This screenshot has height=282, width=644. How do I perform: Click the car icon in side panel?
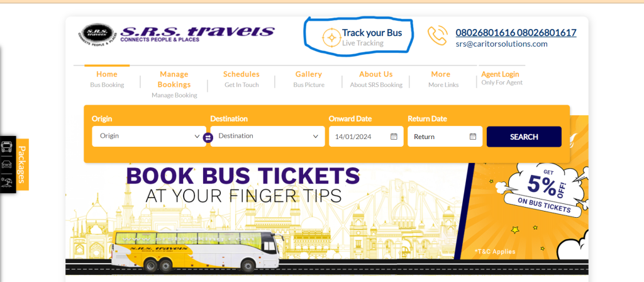[6, 164]
